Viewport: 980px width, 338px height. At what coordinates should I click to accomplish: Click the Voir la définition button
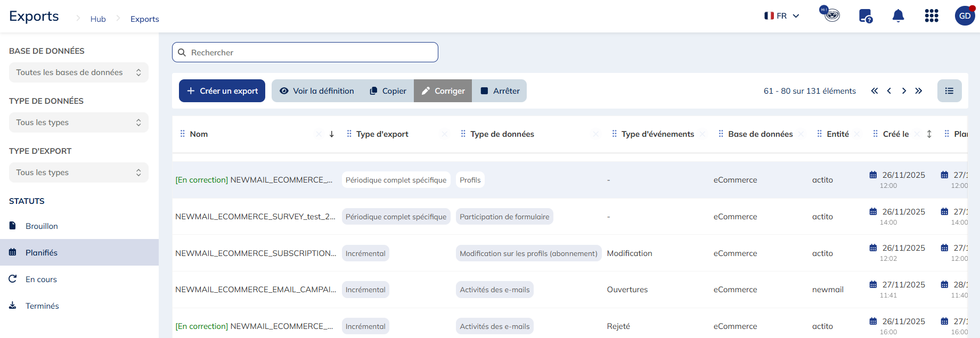(317, 91)
